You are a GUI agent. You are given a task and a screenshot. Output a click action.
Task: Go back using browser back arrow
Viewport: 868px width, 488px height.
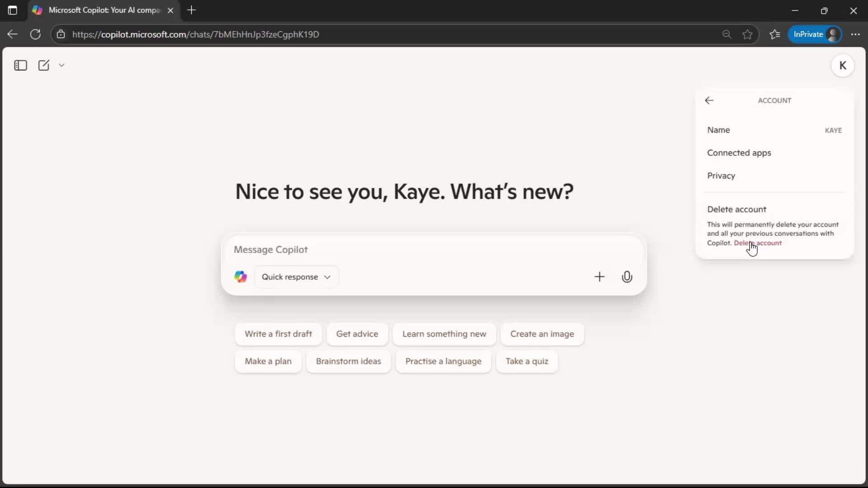click(x=13, y=34)
